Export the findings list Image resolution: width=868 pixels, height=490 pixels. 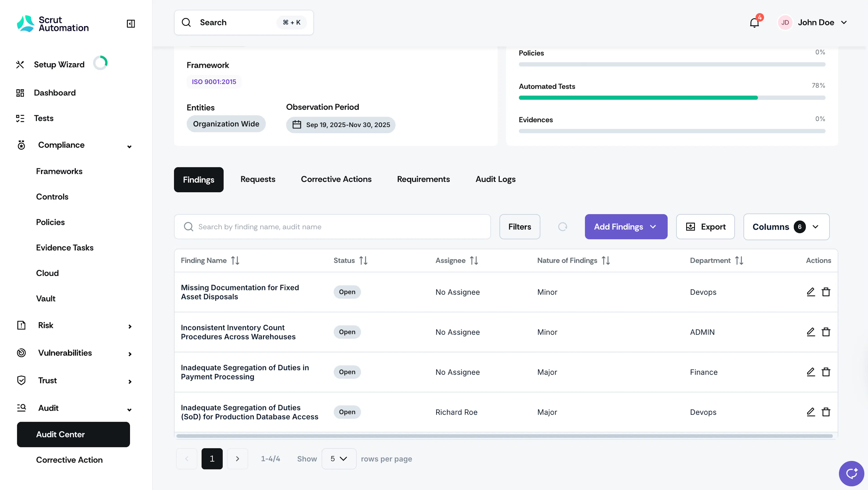705,227
